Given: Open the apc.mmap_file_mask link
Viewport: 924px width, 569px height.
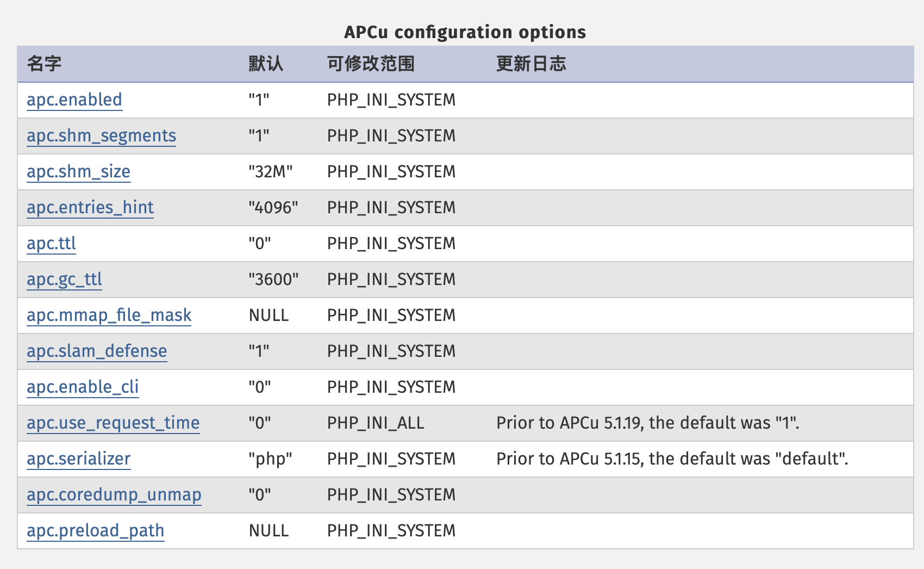Looking at the screenshot, I should coord(109,316).
